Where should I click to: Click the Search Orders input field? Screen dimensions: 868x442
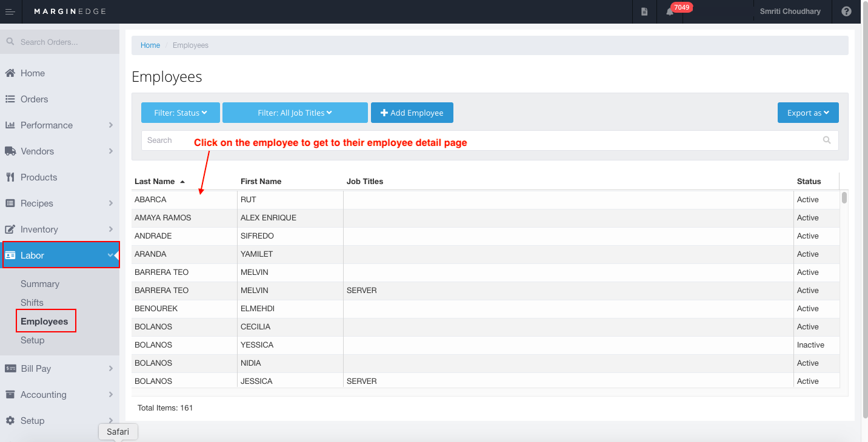pyautogui.click(x=59, y=42)
